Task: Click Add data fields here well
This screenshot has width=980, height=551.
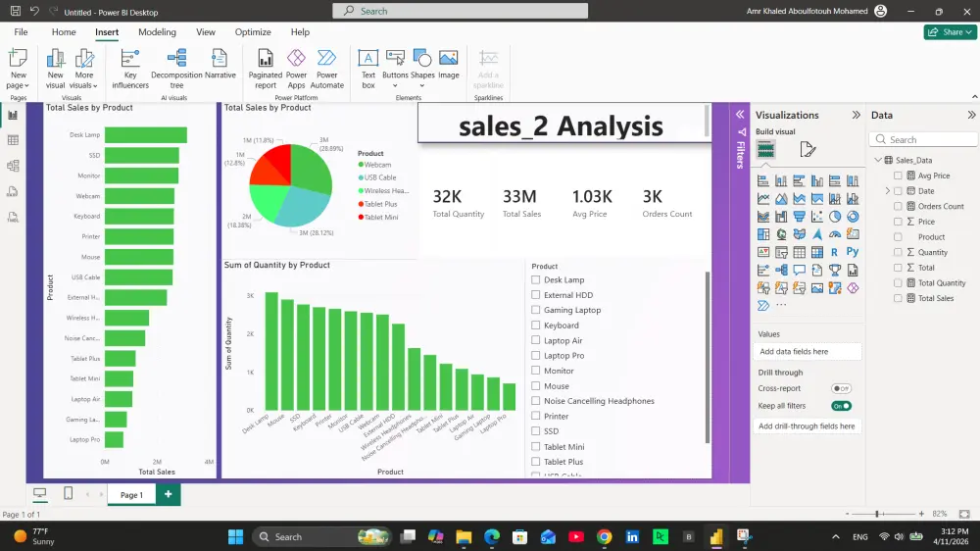Action: [808, 352]
